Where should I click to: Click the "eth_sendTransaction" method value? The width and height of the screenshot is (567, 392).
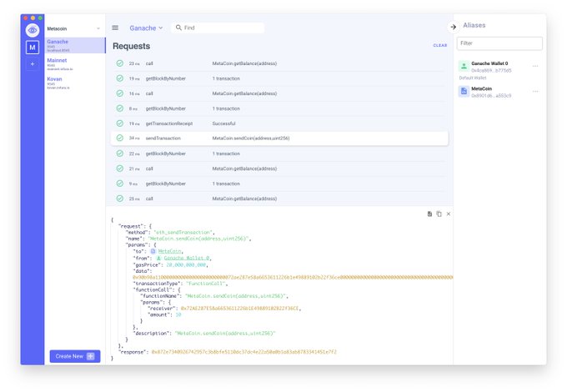click(x=183, y=233)
